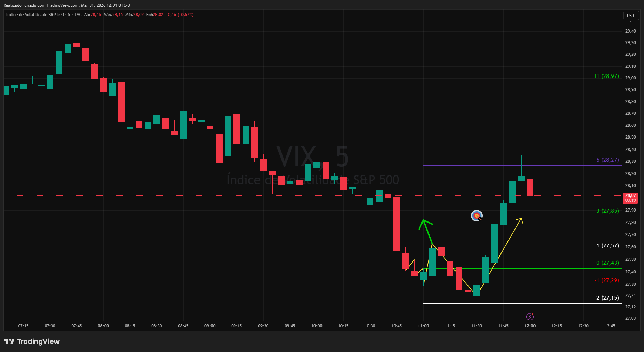Click the USD currency button
Image resolution: width=644 pixels, height=352 pixels.
(x=631, y=15)
